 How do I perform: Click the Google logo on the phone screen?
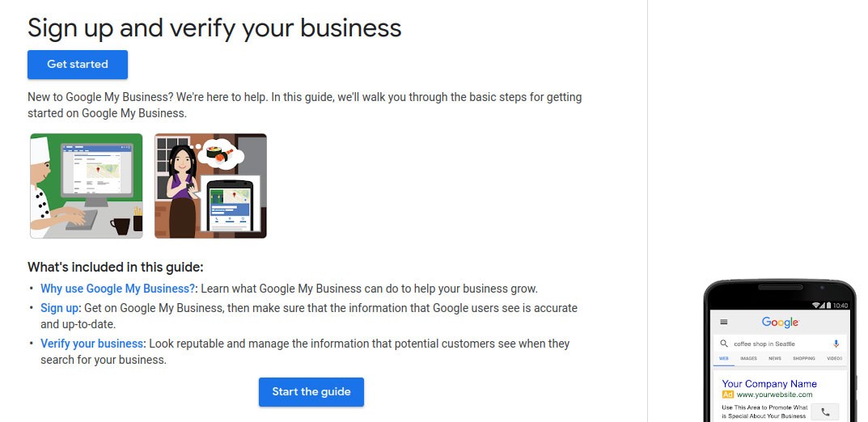point(780,322)
